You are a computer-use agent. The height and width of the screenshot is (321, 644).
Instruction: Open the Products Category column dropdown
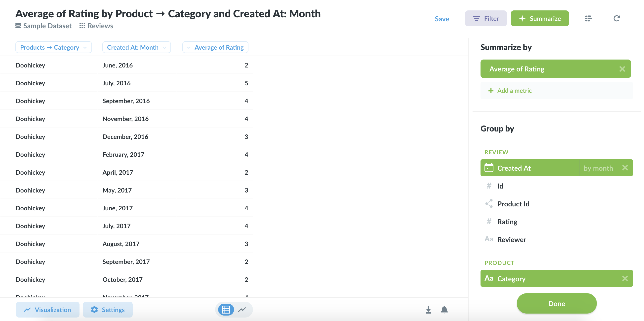coord(85,47)
